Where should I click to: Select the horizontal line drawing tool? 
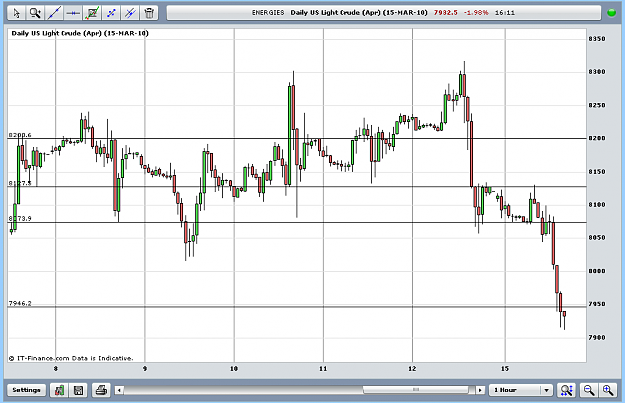pos(73,13)
